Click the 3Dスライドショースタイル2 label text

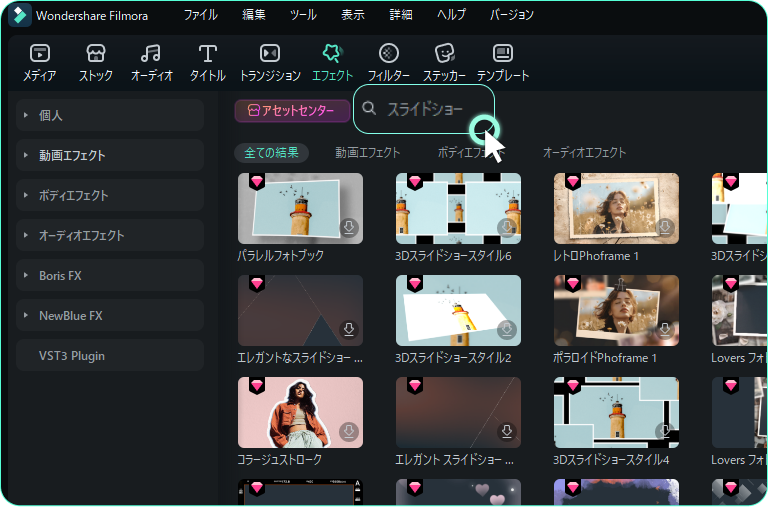coord(453,358)
